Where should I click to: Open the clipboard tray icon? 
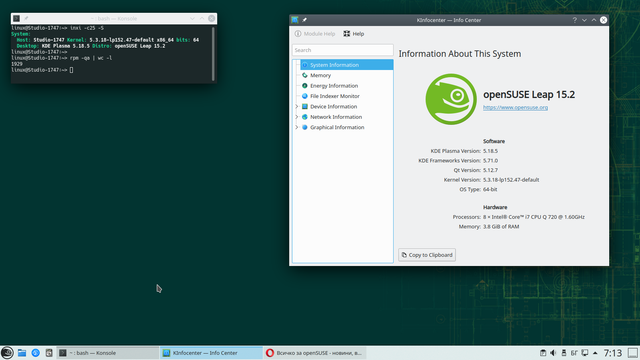click(x=543, y=353)
